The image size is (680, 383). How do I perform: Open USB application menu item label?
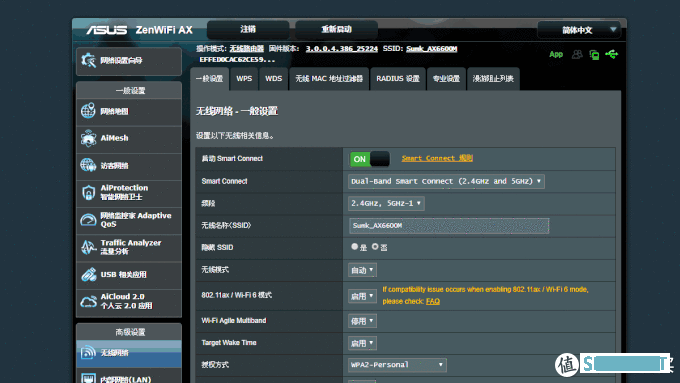pos(124,275)
